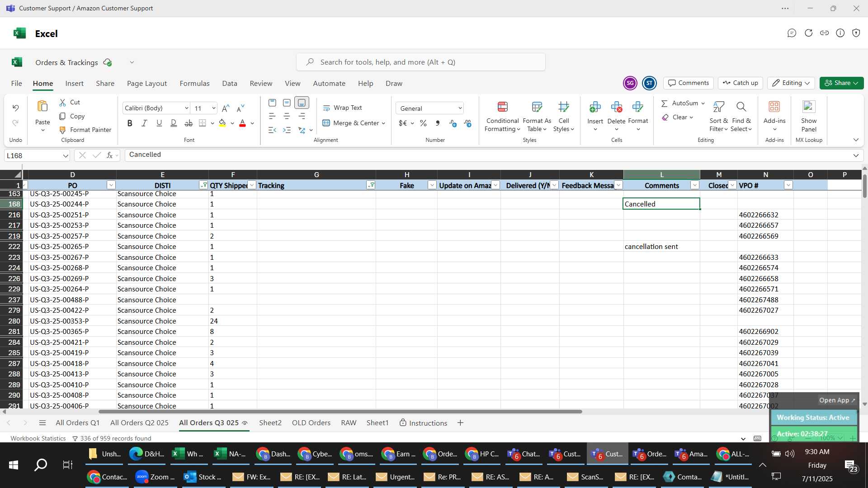Click the Catch up button
The height and width of the screenshot is (488, 868).
(741, 83)
